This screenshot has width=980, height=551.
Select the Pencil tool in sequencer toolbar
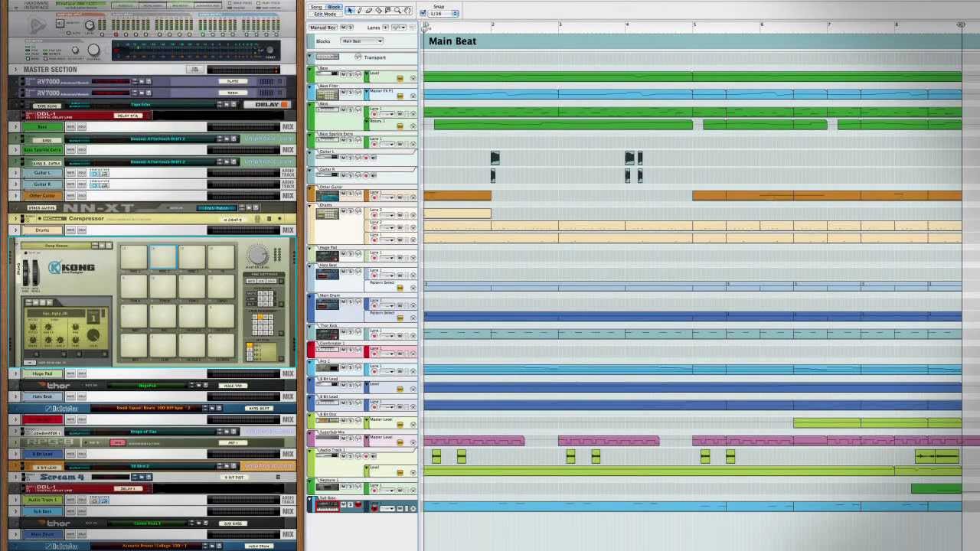click(x=359, y=10)
